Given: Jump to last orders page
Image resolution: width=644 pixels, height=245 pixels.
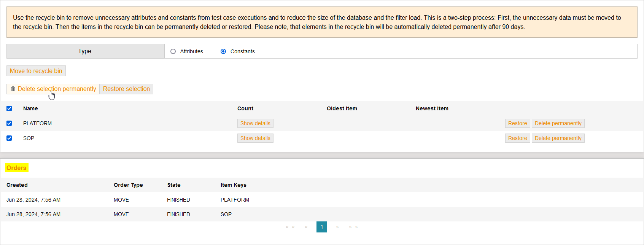Looking at the screenshot, I should 353,227.
